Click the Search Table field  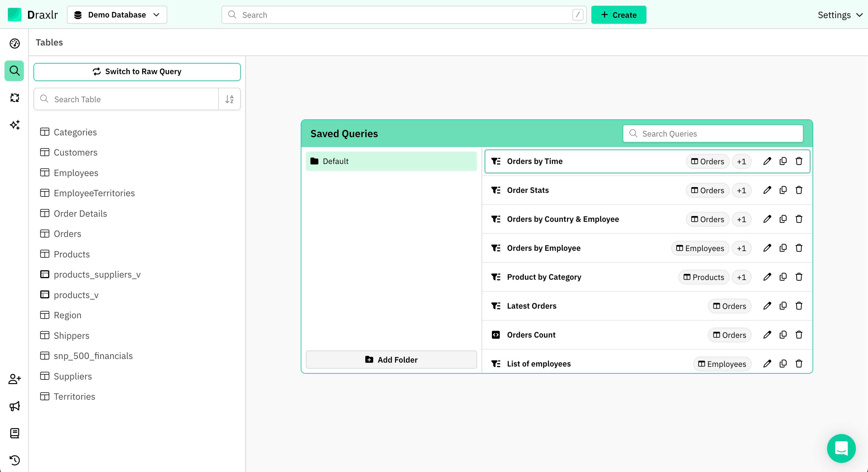pyautogui.click(x=126, y=99)
